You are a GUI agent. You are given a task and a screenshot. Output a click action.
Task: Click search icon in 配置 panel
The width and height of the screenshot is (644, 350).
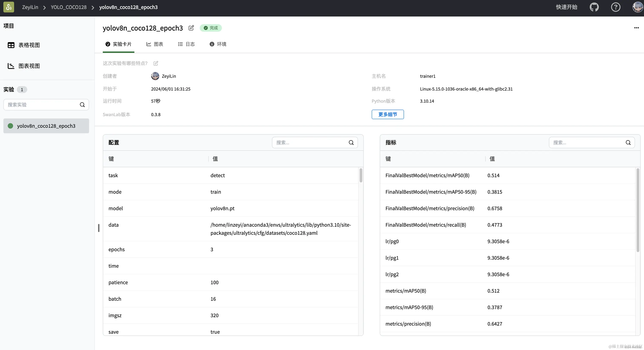pos(351,142)
